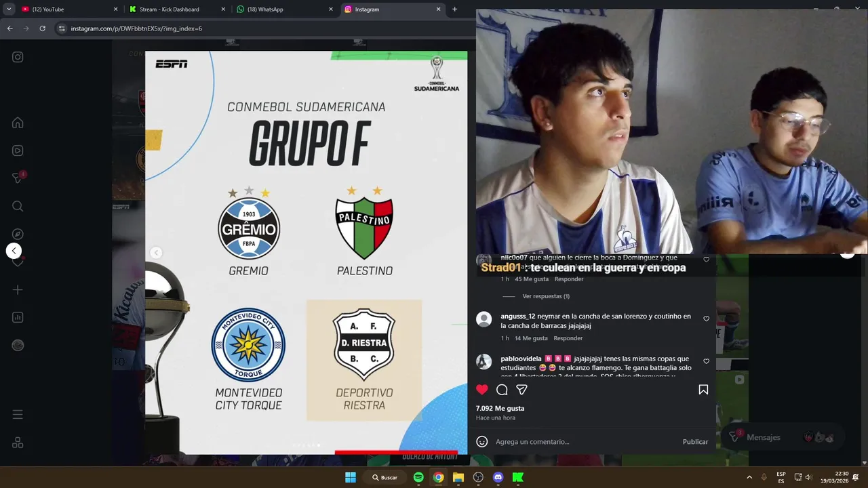The height and width of the screenshot is (488, 868).
Task: Open the 22:30 clock and calendar
Action: [834, 477]
